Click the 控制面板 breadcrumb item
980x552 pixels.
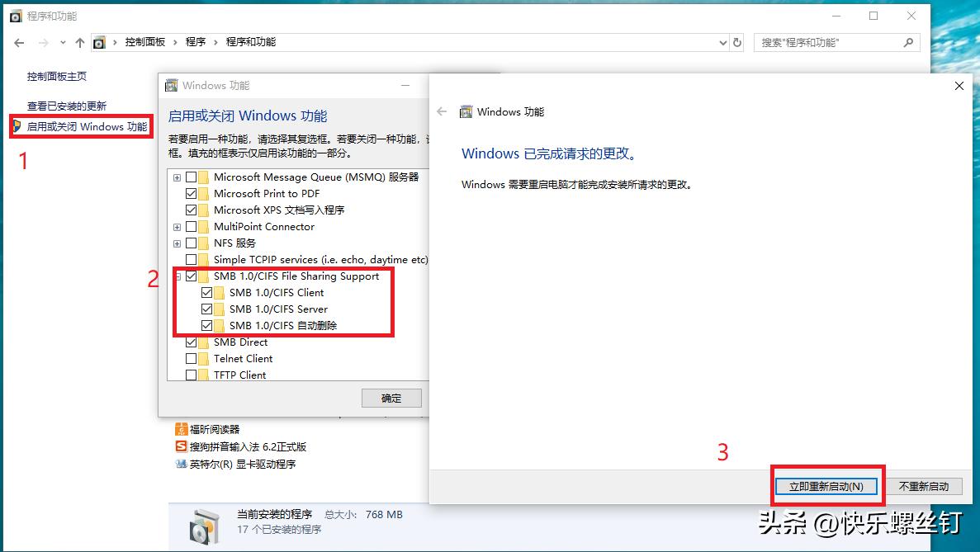click(145, 42)
